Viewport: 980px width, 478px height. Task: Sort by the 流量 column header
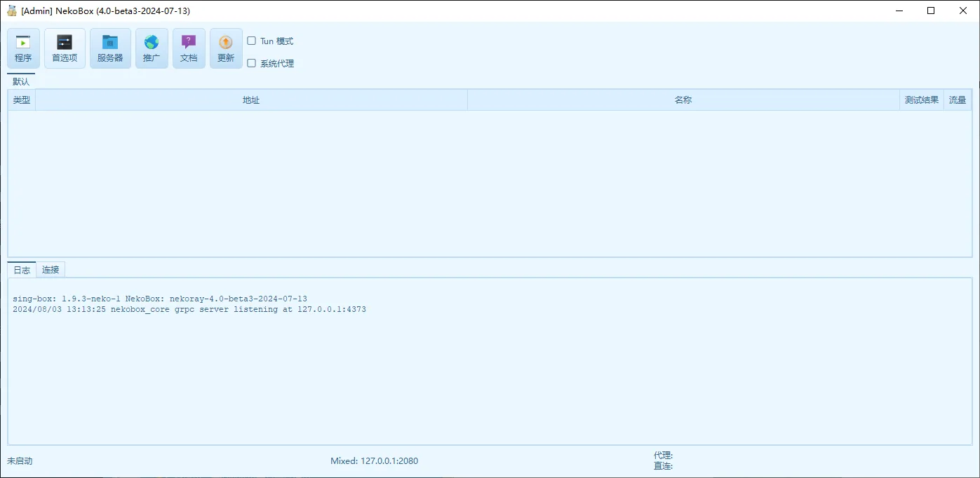[958, 100]
